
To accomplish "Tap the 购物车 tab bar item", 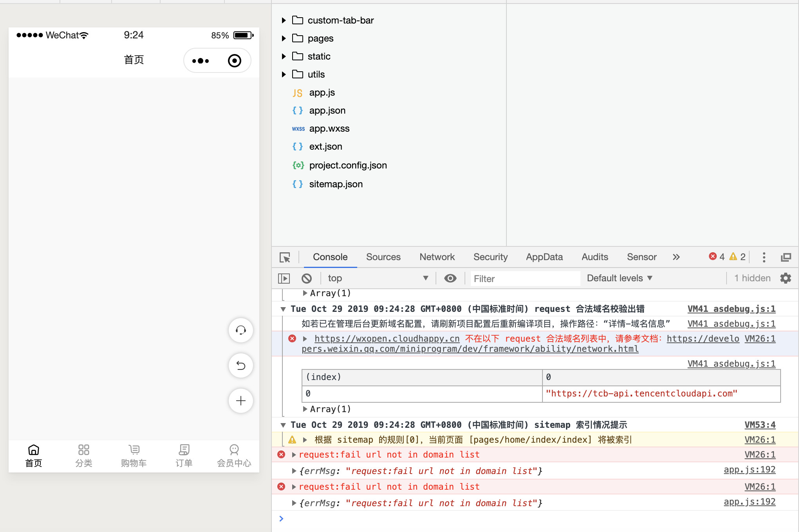I will 134,456.
